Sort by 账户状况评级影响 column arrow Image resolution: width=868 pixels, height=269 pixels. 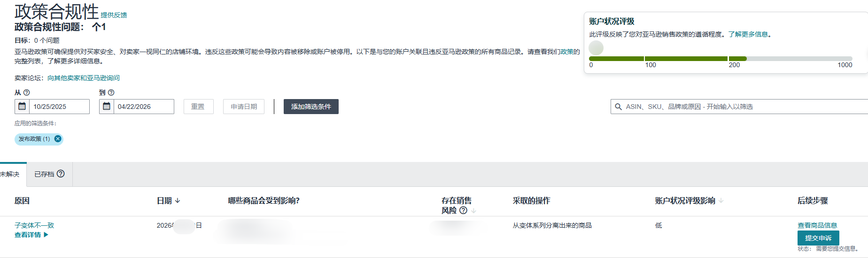[x=721, y=201]
